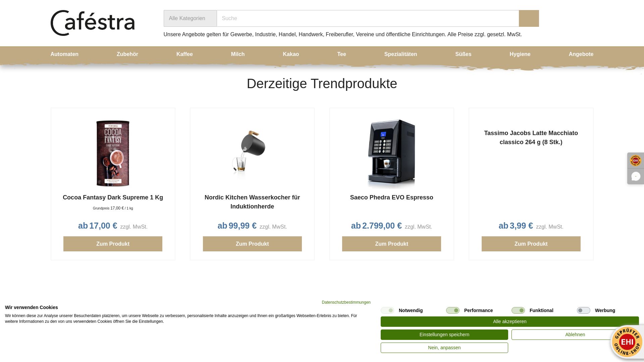Screen dimensions: 644x362
Task: Open the Zubehör menu
Action: coord(127,54)
